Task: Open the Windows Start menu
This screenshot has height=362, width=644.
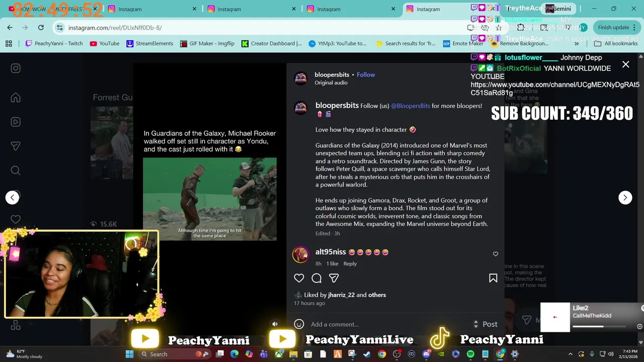Action: [x=130, y=354]
